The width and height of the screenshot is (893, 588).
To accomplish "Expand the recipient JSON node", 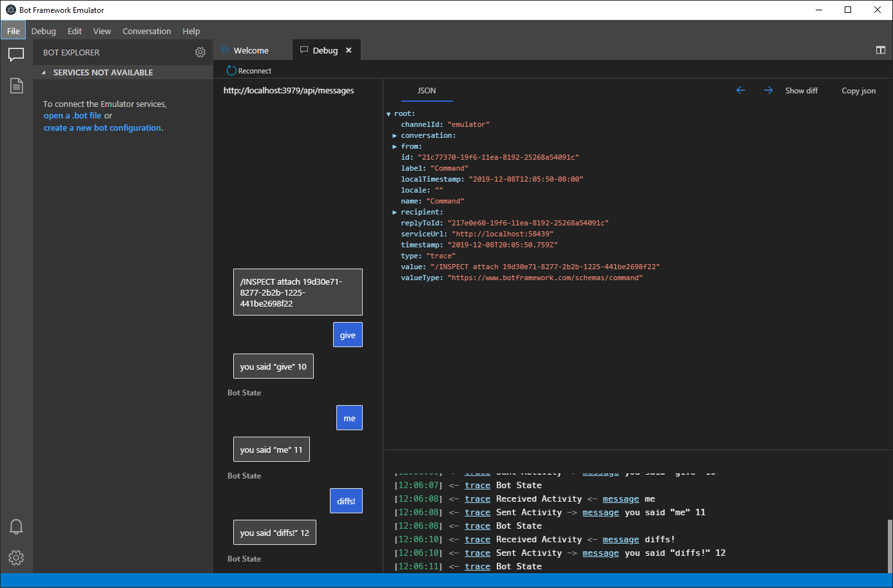I will (394, 213).
